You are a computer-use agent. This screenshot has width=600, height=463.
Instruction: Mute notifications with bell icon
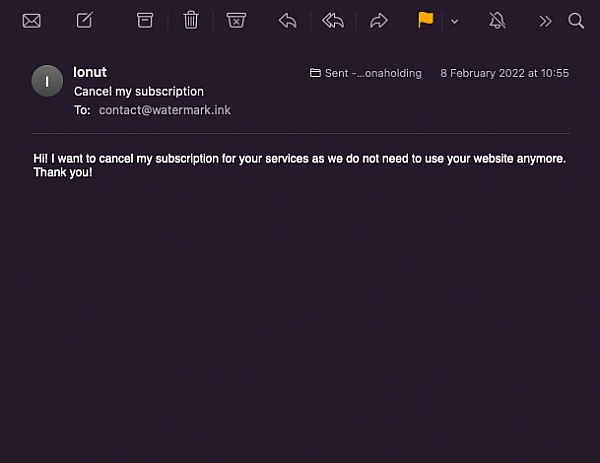pyautogui.click(x=497, y=21)
